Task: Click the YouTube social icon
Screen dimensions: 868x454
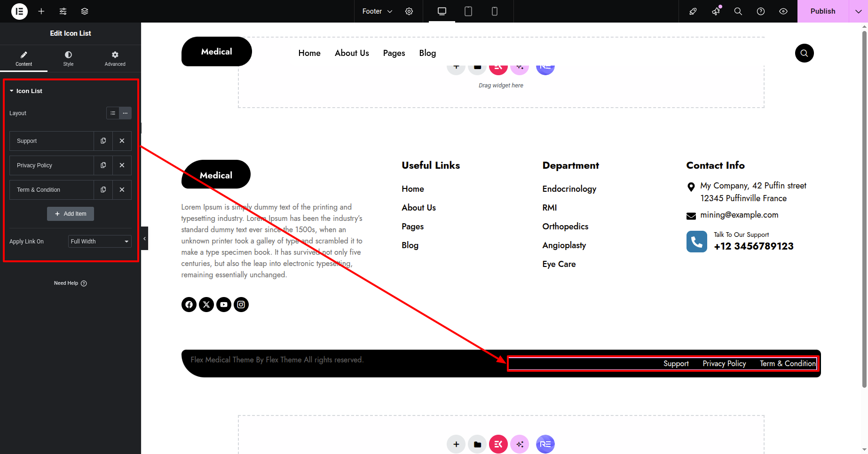Action: pyautogui.click(x=224, y=305)
